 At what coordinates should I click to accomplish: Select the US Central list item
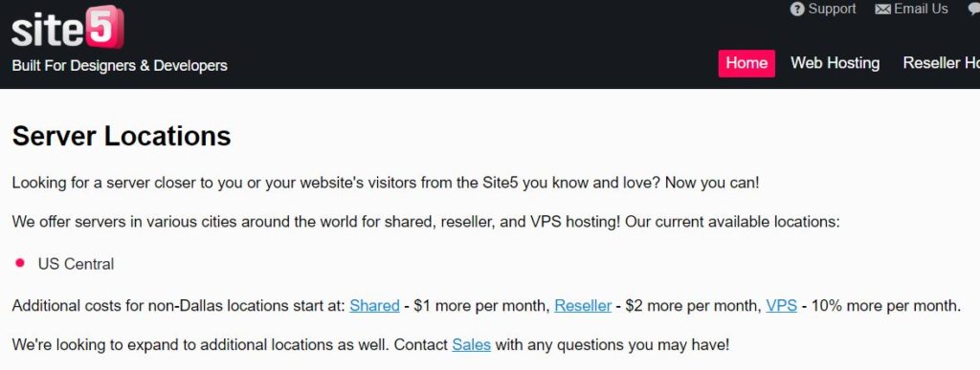pos(76,264)
